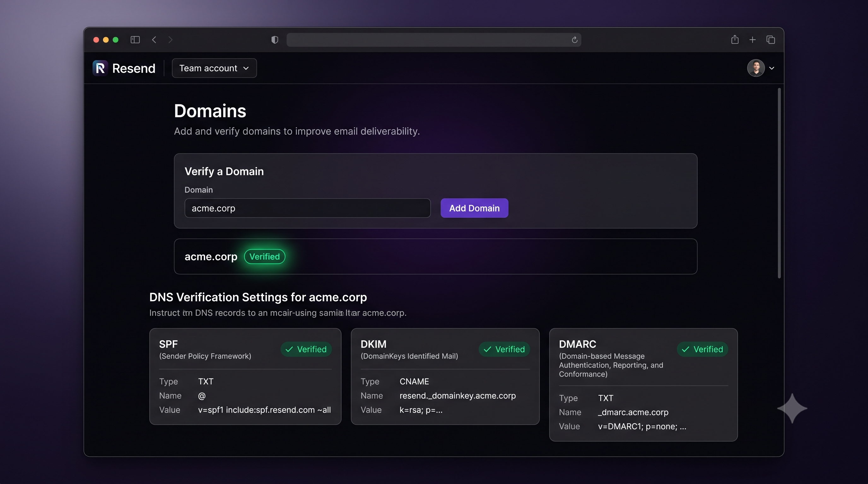Select the DMARC value 'v=DMARC1; p=none; ...'

pos(642,426)
